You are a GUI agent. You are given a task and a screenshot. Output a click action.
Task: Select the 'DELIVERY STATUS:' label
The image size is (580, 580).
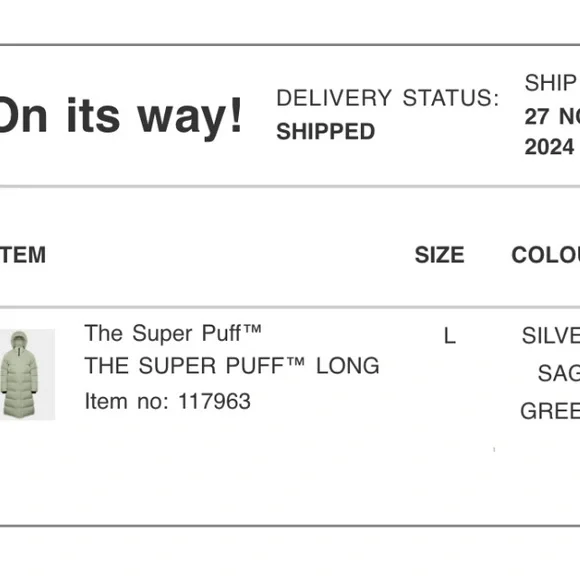387,98
